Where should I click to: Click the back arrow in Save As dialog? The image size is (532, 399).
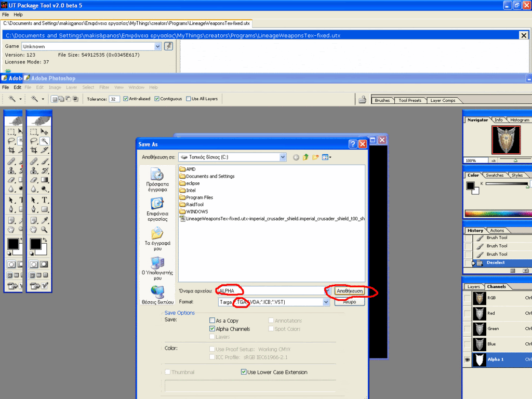click(x=296, y=157)
